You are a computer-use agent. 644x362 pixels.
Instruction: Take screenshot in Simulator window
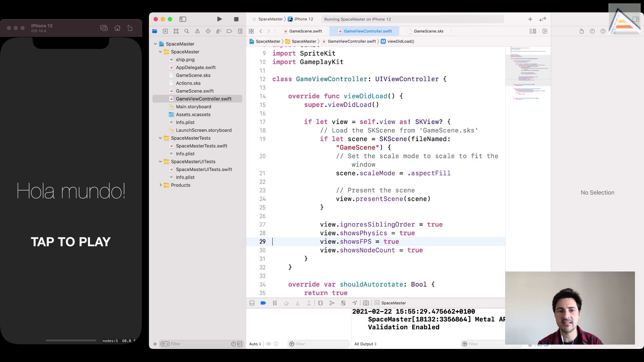[104, 28]
